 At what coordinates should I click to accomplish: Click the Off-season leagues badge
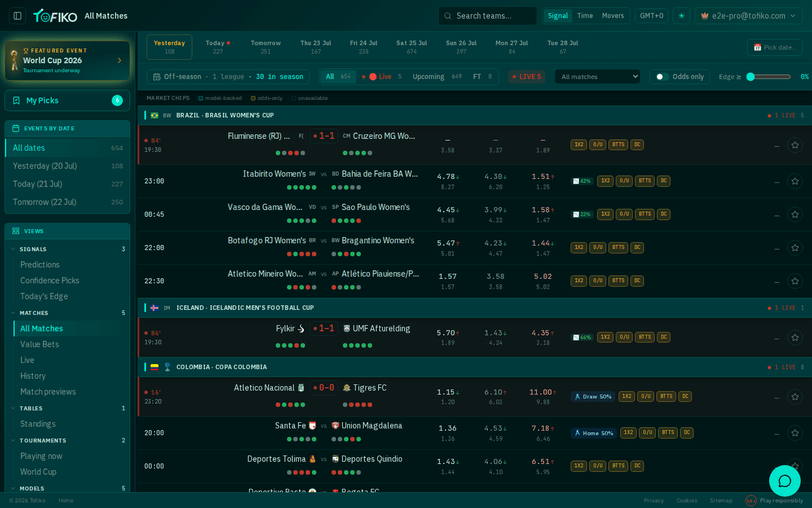[x=228, y=77]
